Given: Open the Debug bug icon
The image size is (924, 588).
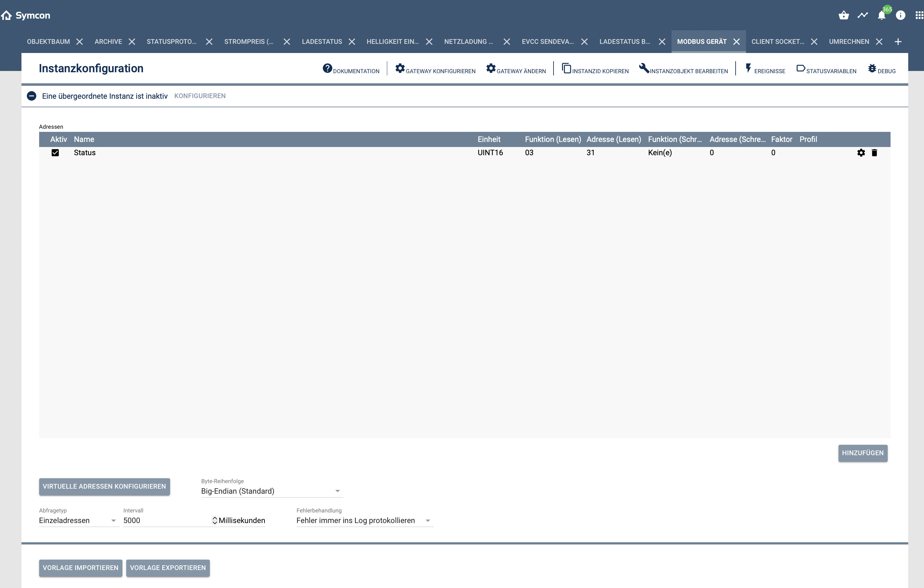Looking at the screenshot, I should click(x=872, y=68).
